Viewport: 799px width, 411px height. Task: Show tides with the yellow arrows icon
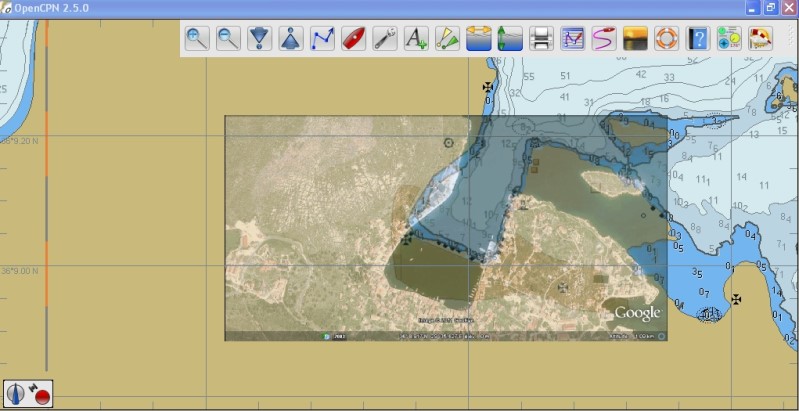click(478, 39)
